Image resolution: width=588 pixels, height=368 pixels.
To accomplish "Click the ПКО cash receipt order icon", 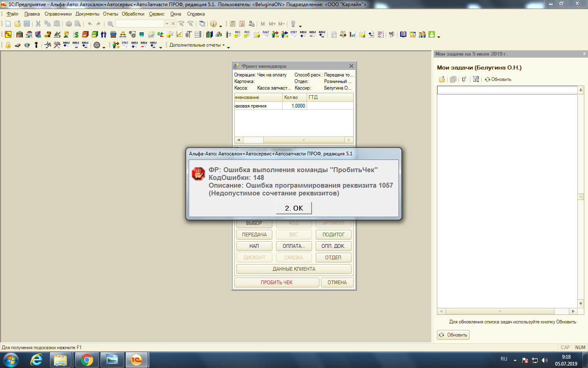I will [238, 34].
